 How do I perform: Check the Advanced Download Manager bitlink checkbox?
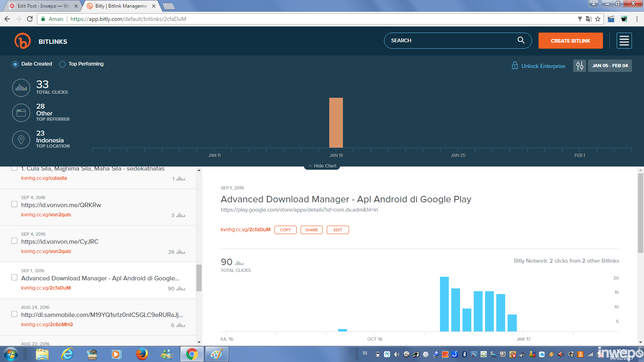pos(14,278)
